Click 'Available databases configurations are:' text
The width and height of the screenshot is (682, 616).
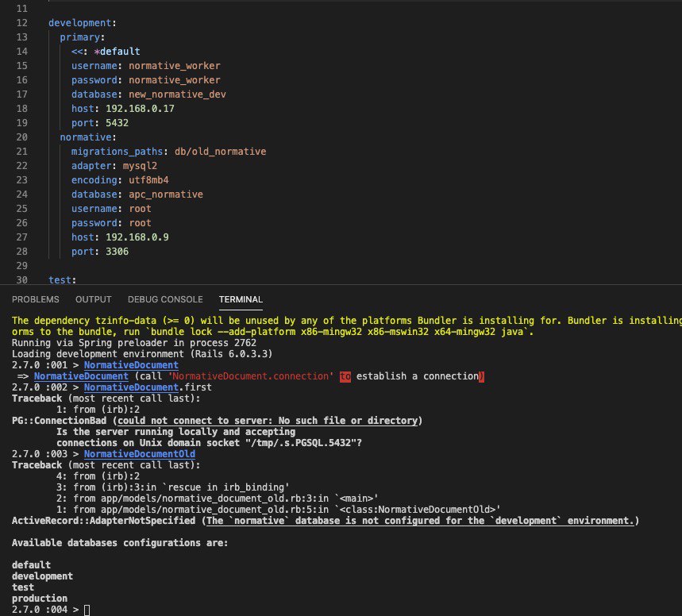coord(120,543)
